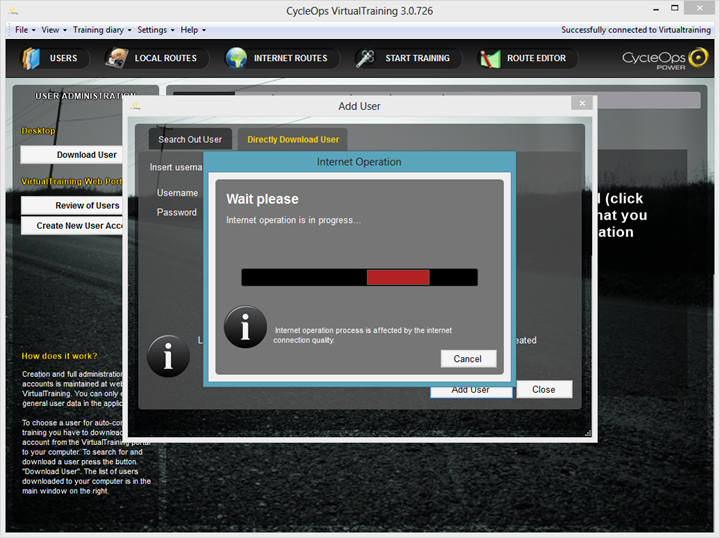Click Create New User Account button
720x538 pixels.
[x=72, y=225]
